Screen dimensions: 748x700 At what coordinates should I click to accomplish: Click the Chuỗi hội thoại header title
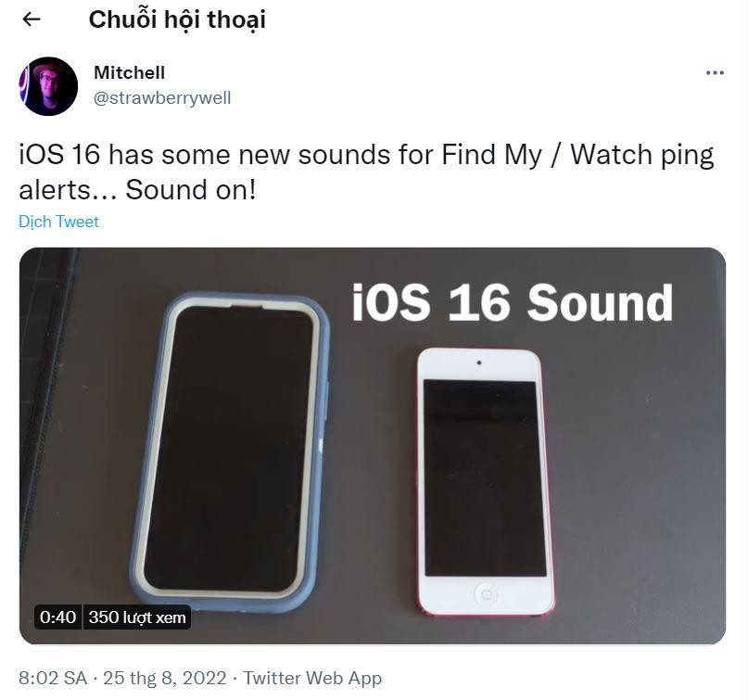pyautogui.click(x=177, y=19)
